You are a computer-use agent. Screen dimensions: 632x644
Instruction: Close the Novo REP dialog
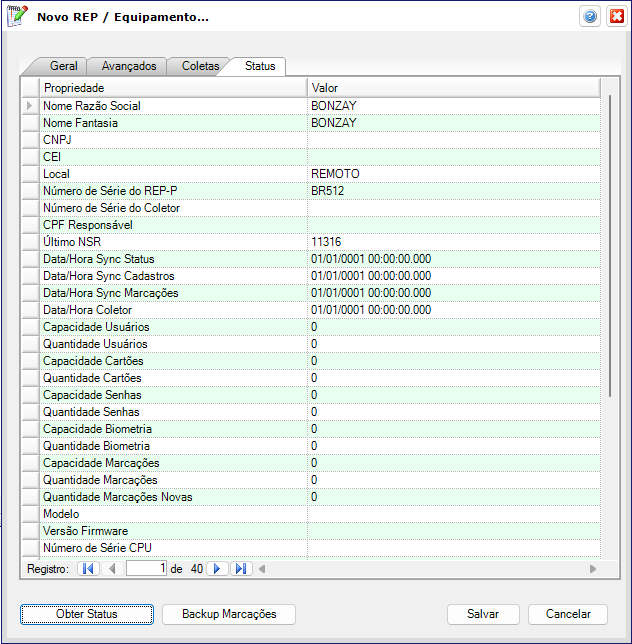[615, 17]
